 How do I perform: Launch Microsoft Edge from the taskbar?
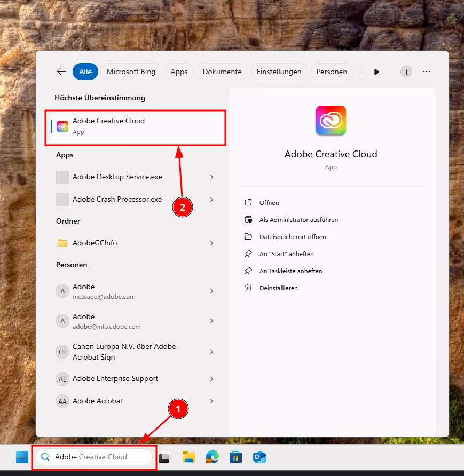point(213,457)
